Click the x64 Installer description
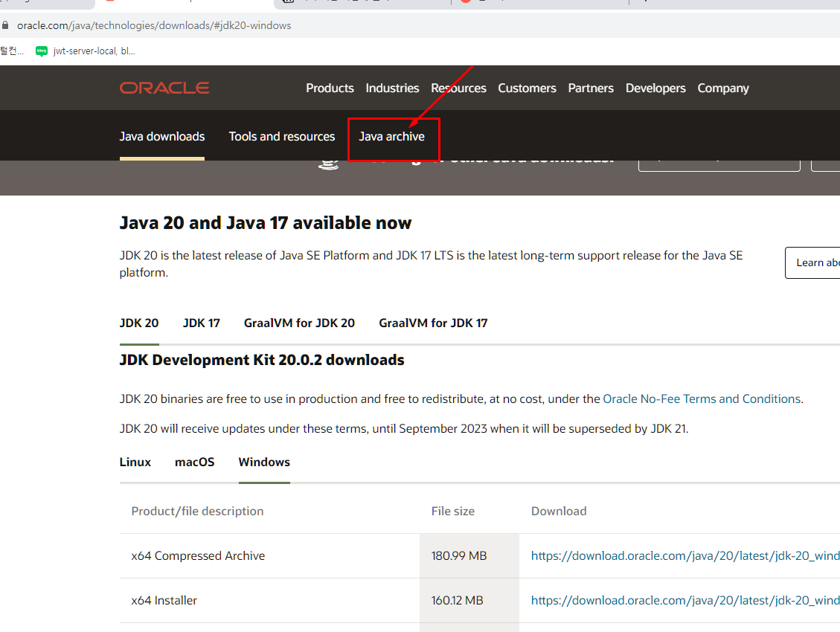The height and width of the screenshot is (632, 840). (164, 601)
